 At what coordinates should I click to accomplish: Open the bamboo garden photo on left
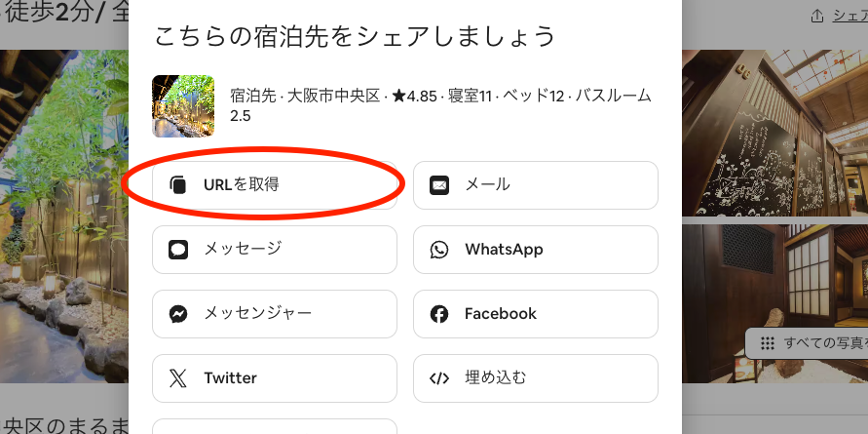click(63, 215)
